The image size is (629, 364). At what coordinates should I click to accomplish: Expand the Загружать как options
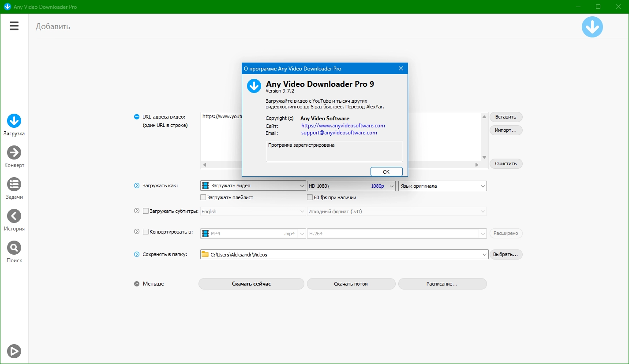point(137,186)
